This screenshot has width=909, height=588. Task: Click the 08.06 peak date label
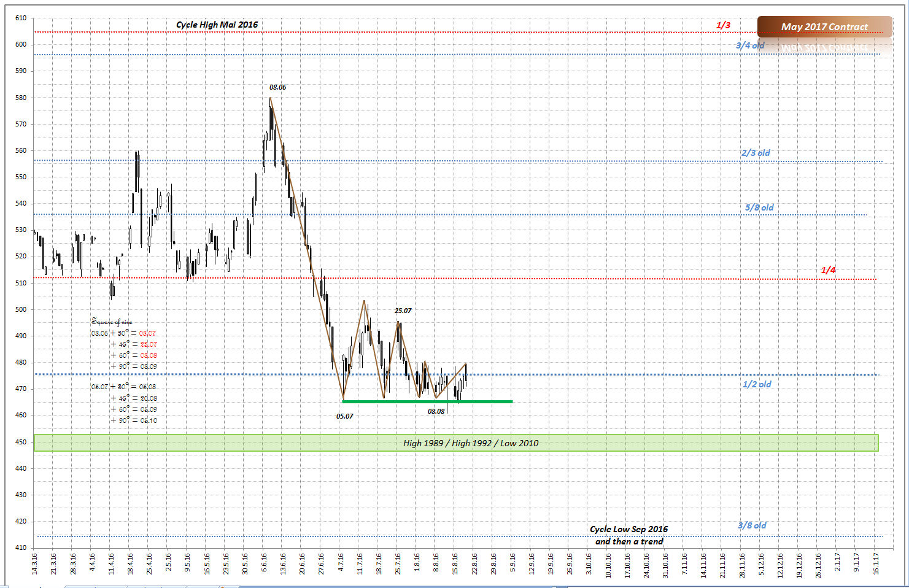(277, 87)
